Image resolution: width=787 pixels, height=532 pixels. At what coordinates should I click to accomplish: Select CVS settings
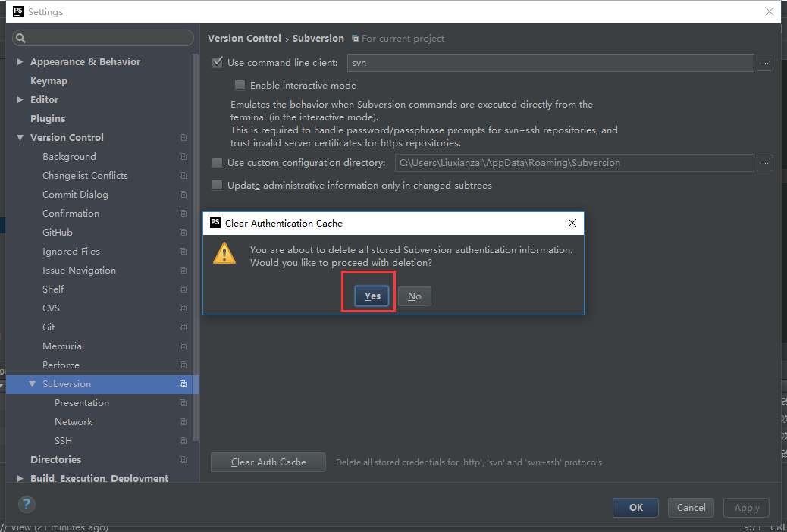tap(52, 308)
